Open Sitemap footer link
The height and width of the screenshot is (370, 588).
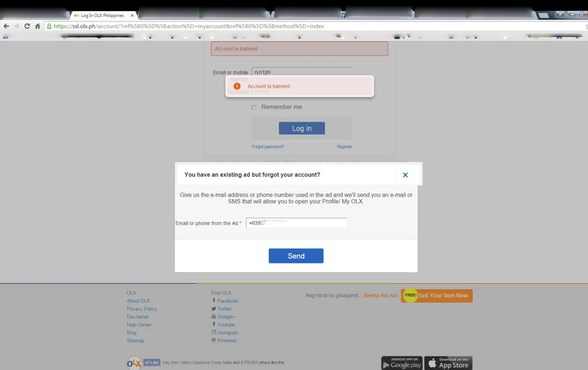(x=136, y=341)
